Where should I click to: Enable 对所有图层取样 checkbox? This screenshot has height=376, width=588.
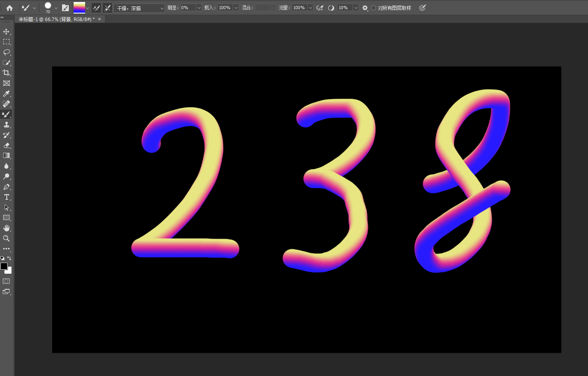coord(374,8)
